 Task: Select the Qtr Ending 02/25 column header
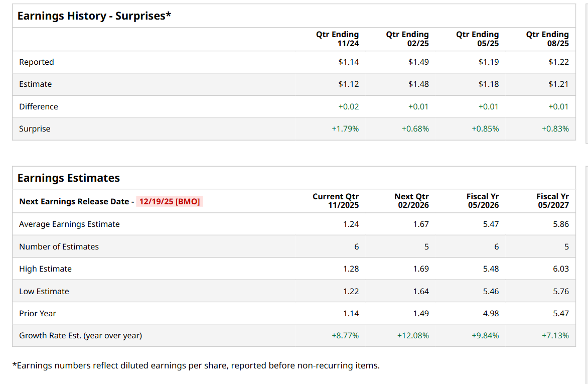click(407, 39)
